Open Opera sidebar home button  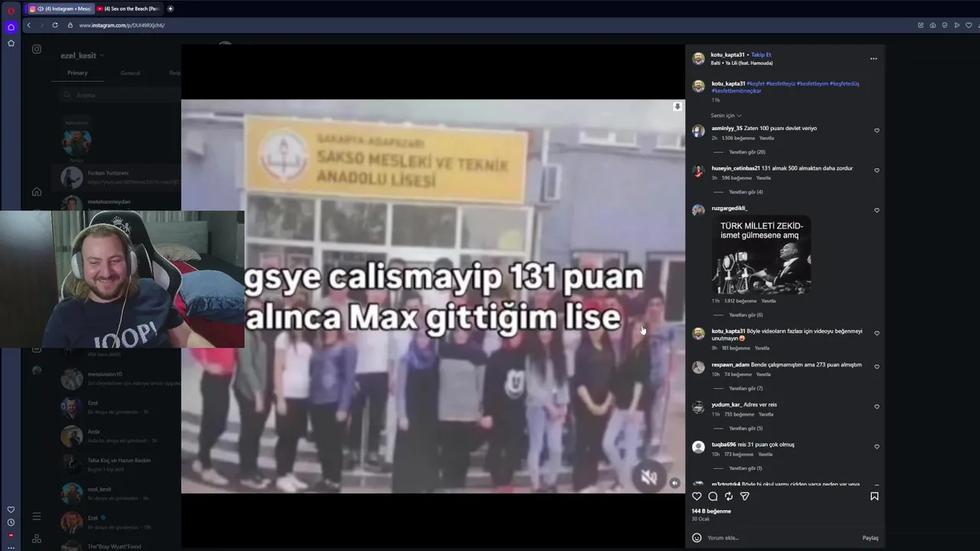[11, 27]
